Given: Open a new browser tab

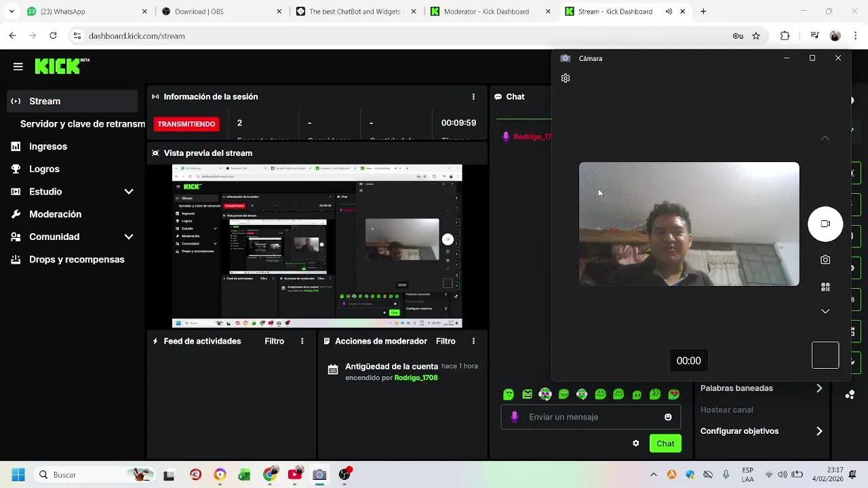Looking at the screenshot, I should [703, 12].
